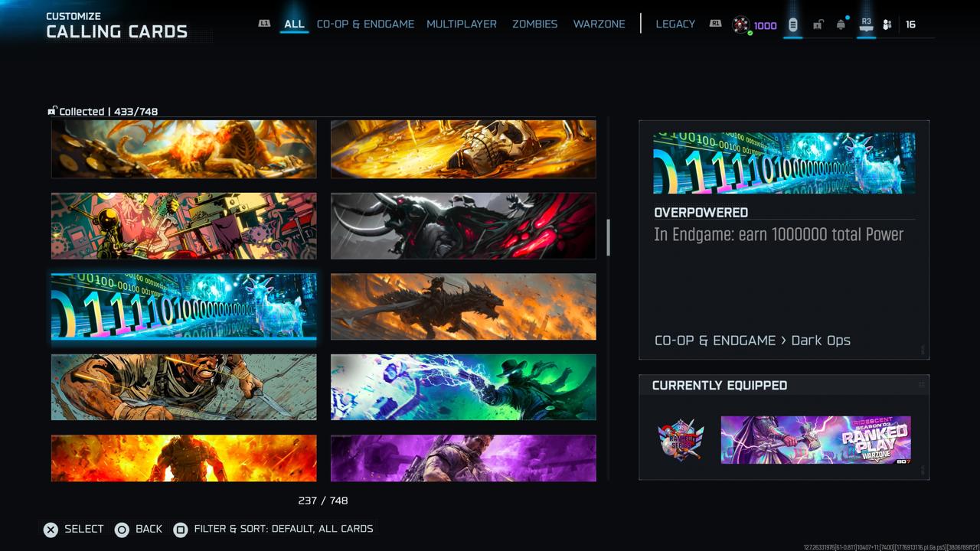The image size is (980, 551).
Task: Pick the black and red horned beast card
Action: 463,226
